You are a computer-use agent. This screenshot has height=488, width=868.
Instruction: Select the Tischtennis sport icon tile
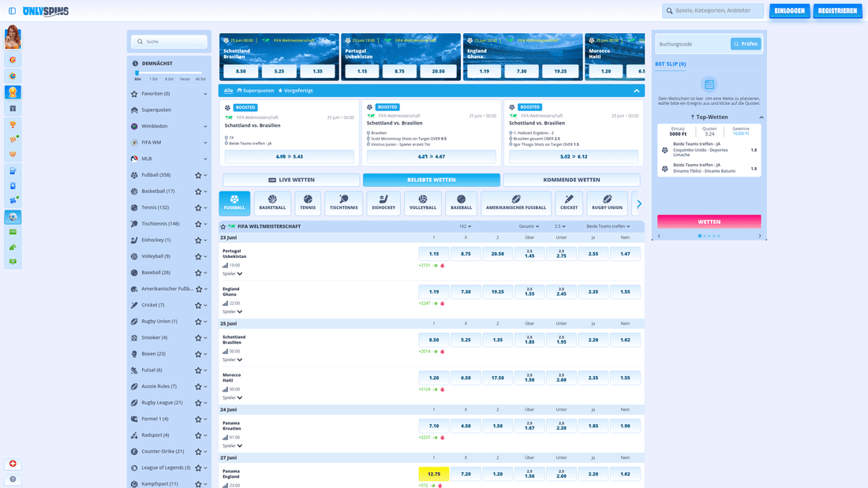(344, 203)
